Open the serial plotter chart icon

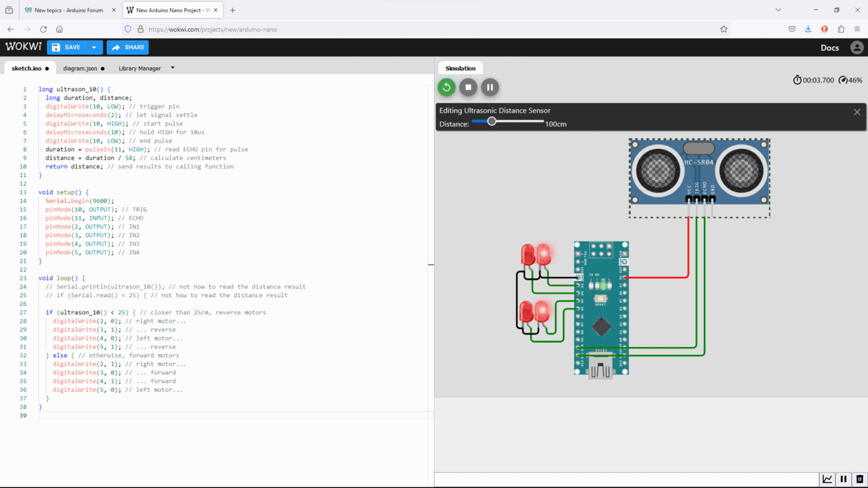[x=827, y=479]
